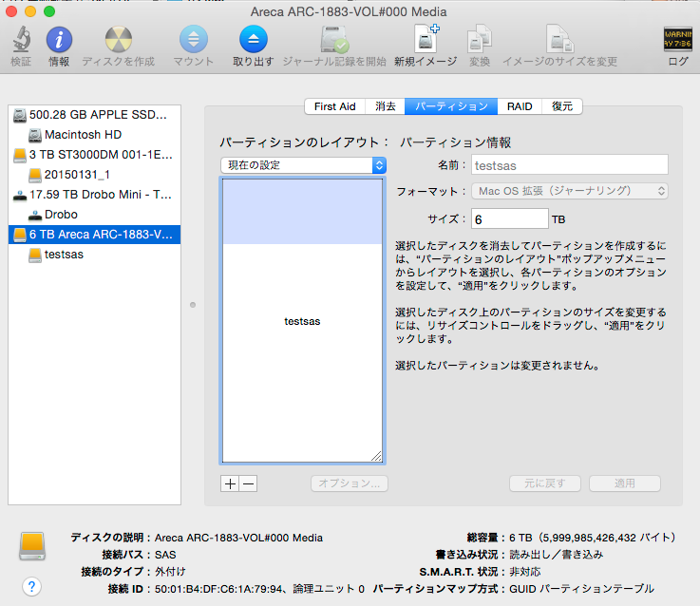700x606 pixels.
Task: Create a New Image (新規イメージ)
Action: (x=426, y=39)
